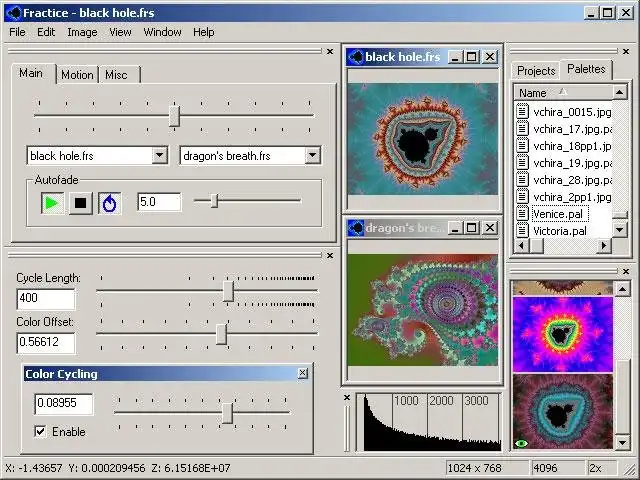This screenshot has width=640, height=480.
Task: Maximize the black hole.frs child window
Action: click(471, 57)
